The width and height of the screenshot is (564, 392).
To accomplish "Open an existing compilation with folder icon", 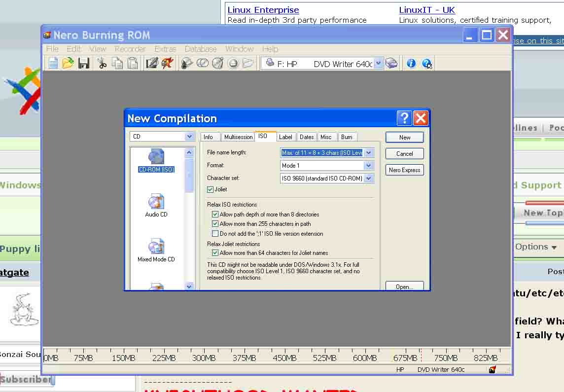I will (68, 63).
